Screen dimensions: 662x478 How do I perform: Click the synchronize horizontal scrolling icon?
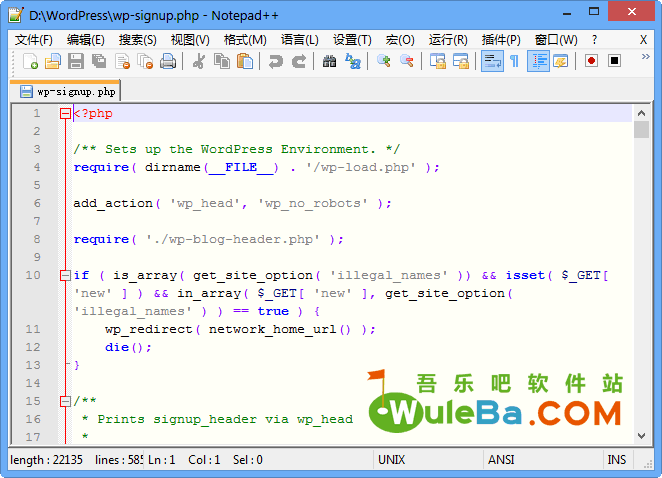pos(461,61)
